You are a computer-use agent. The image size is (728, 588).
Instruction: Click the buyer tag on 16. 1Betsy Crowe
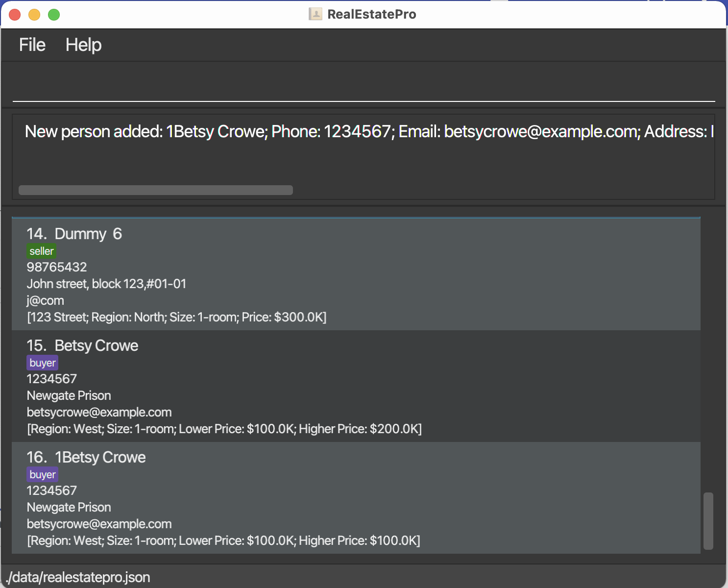tap(43, 475)
